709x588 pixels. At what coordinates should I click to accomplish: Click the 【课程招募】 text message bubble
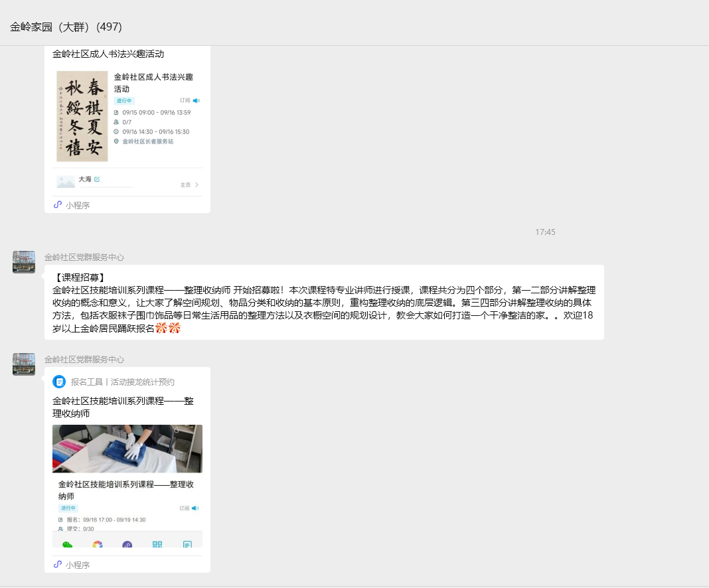(x=324, y=302)
